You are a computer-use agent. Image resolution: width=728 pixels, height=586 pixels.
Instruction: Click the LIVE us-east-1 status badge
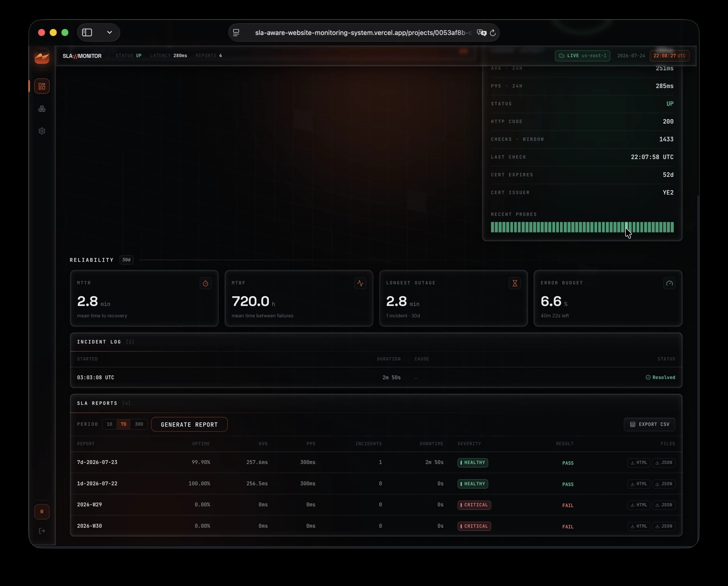coord(582,56)
